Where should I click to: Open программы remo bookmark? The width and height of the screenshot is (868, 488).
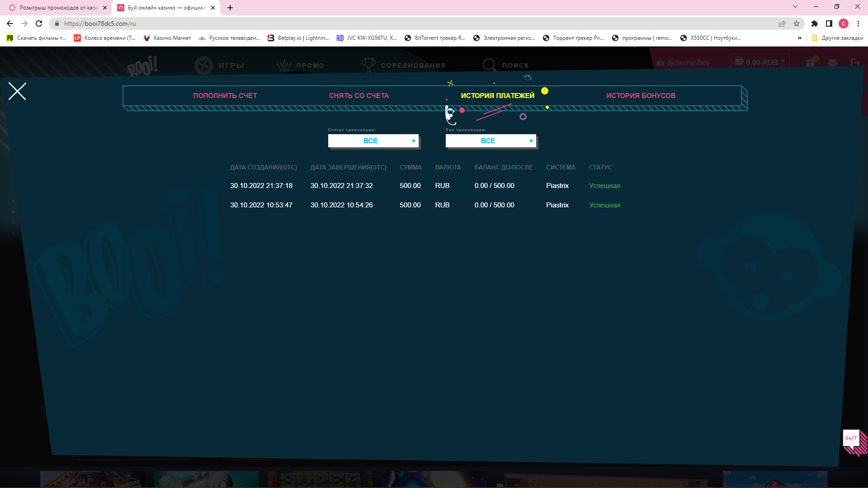pos(642,38)
